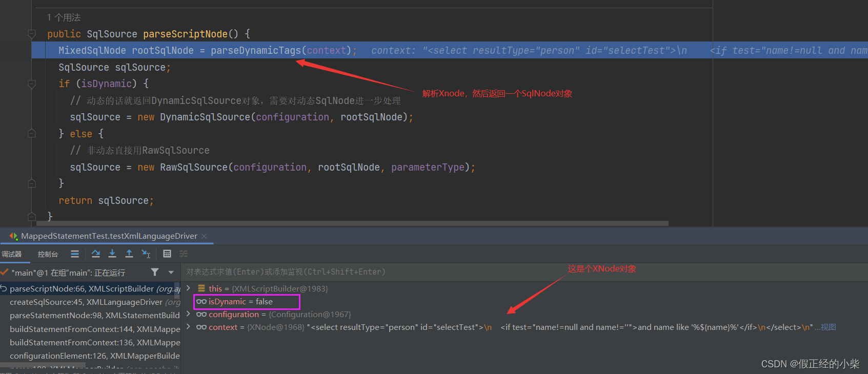
Task: Click the 'this = {XMLScriptBuilder@1983}' text
Action: pos(268,289)
